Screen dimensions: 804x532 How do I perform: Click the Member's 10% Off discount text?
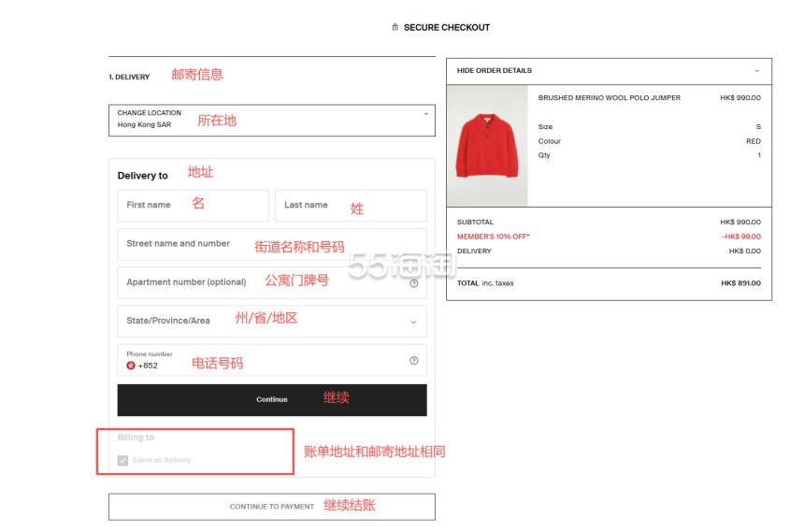493,237
